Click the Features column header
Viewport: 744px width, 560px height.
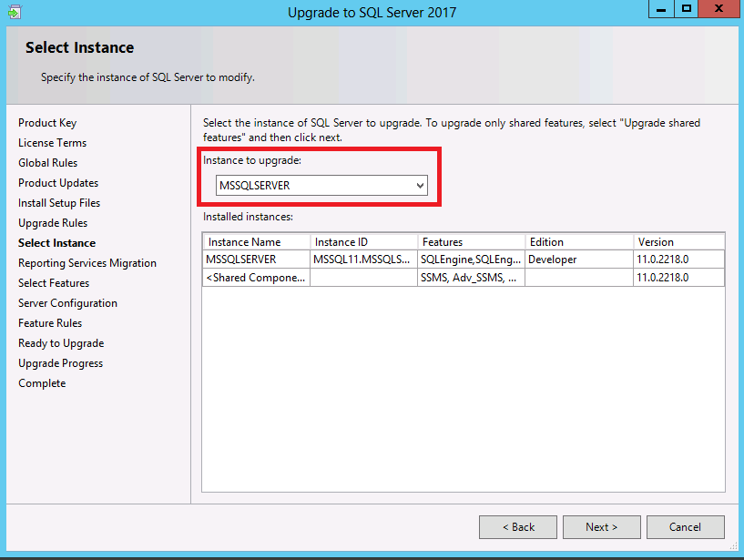coord(472,242)
